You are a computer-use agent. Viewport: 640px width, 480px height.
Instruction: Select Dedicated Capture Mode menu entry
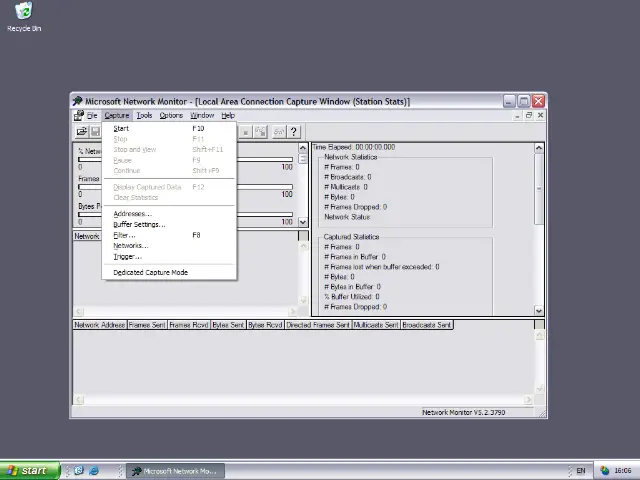pos(169,272)
